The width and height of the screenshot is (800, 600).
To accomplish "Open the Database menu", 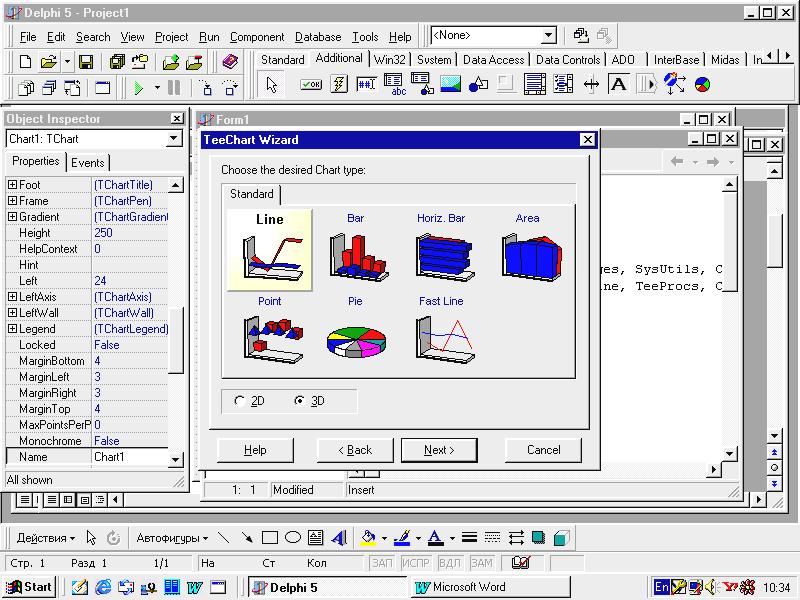I will [x=318, y=37].
